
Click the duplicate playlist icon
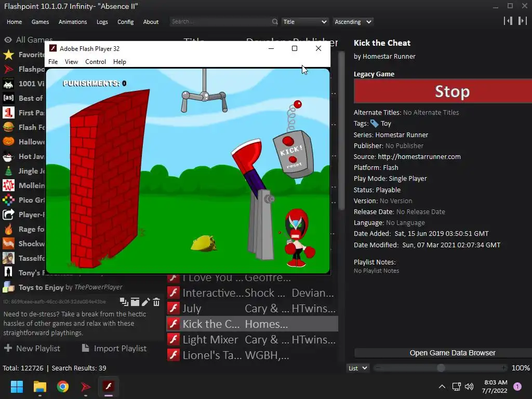click(x=124, y=302)
